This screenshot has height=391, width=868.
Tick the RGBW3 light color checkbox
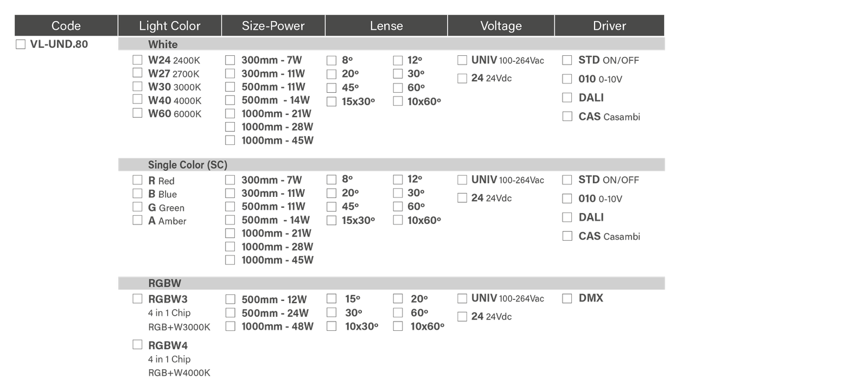pos(138,298)
